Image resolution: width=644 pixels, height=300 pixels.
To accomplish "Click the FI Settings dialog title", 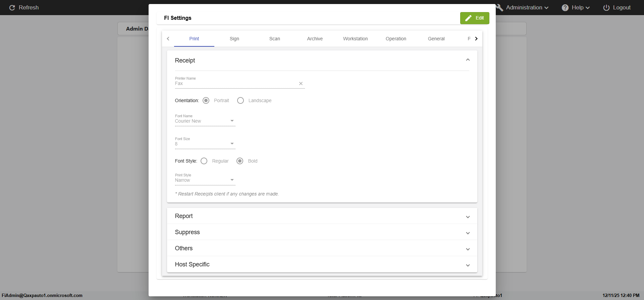I will tap(178, 18).
